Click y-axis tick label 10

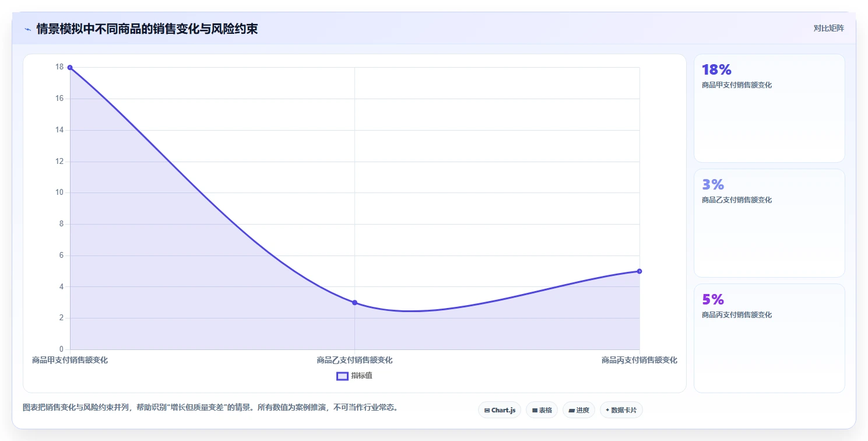(x=59, y=192)
